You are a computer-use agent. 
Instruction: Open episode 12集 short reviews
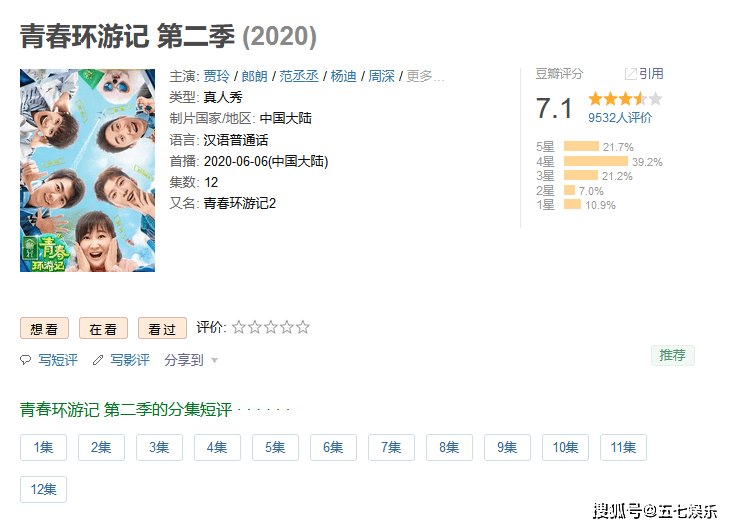point(43,489)
